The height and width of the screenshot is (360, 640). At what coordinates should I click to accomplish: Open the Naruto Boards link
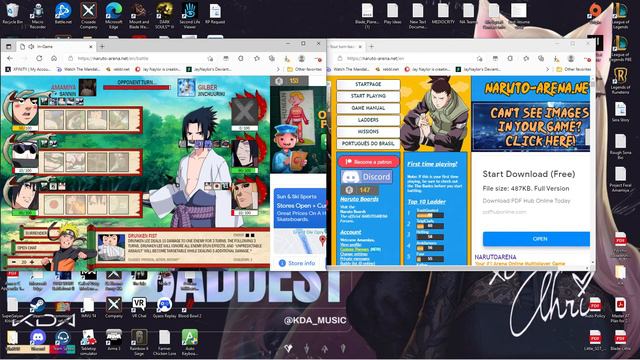click(x=359, y=199)
